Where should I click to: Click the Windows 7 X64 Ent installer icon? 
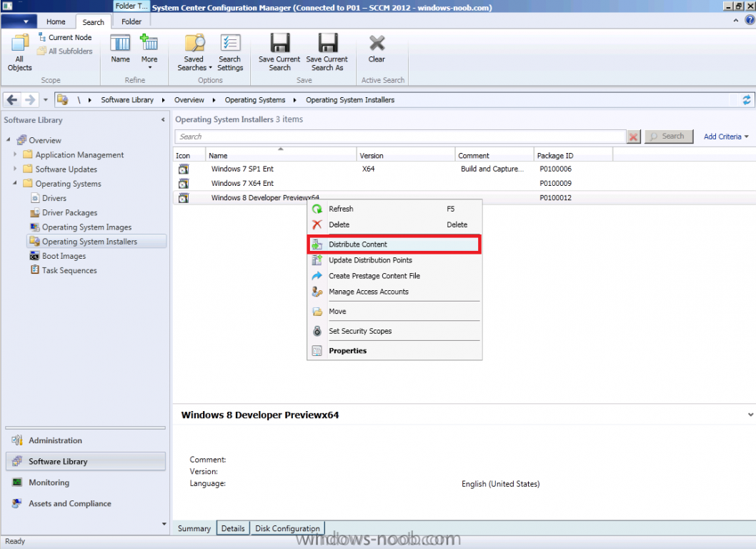click(x=184, y=183)
